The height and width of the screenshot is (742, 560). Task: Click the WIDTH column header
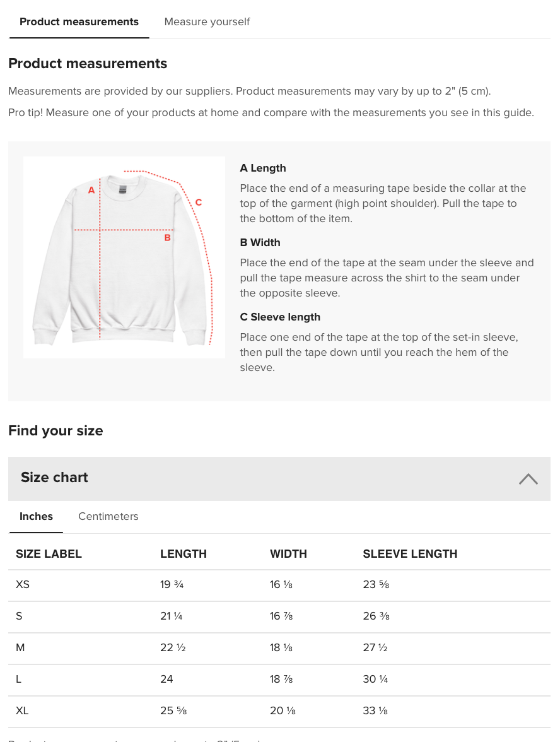288,554
